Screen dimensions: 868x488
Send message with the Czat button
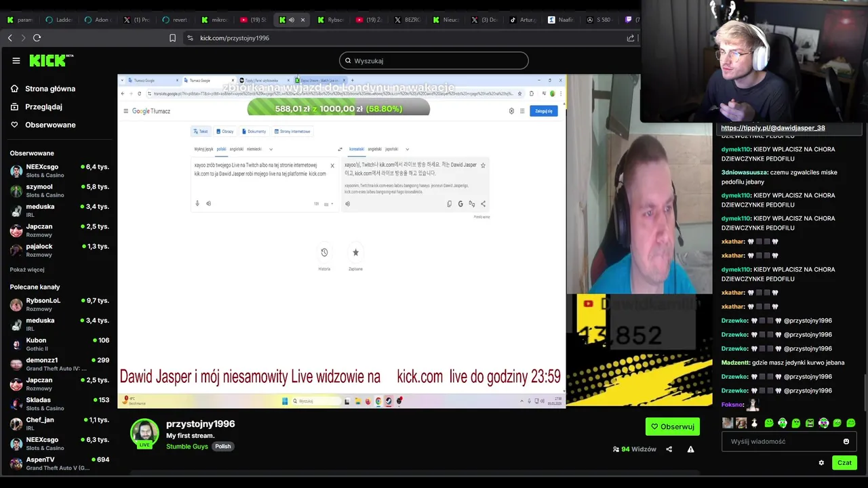click(x=844, y=463)
